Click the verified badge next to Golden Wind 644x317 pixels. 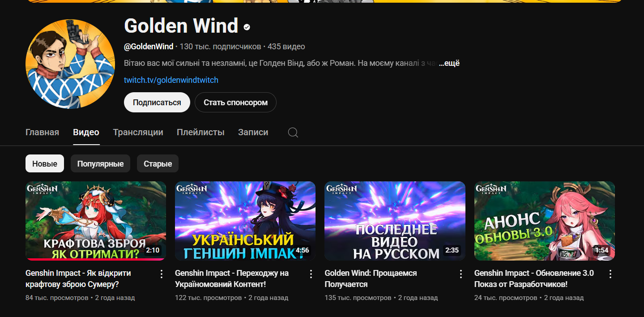point(247,27)
